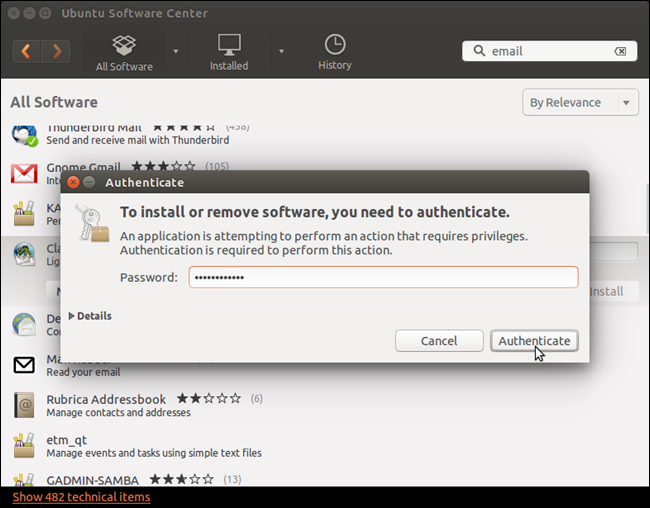Click the Cancel button
Viewport: 650px width, 508px height.
(439, 341)
